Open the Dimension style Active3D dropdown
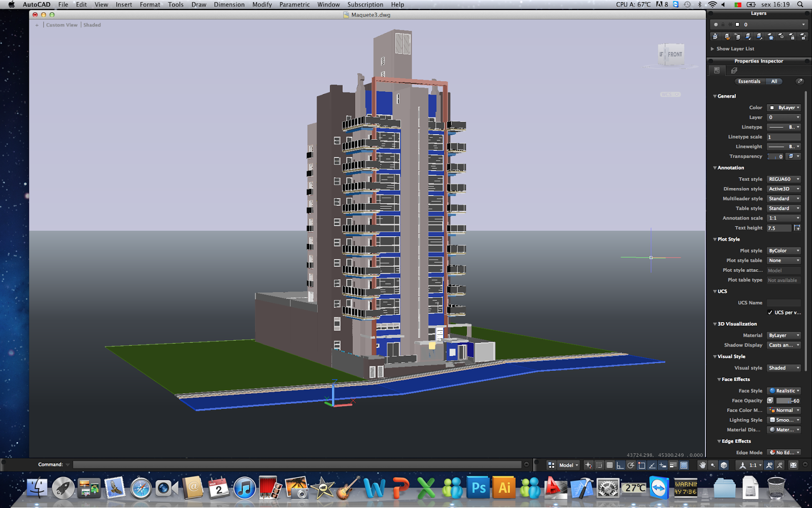 tap(784, 189)
